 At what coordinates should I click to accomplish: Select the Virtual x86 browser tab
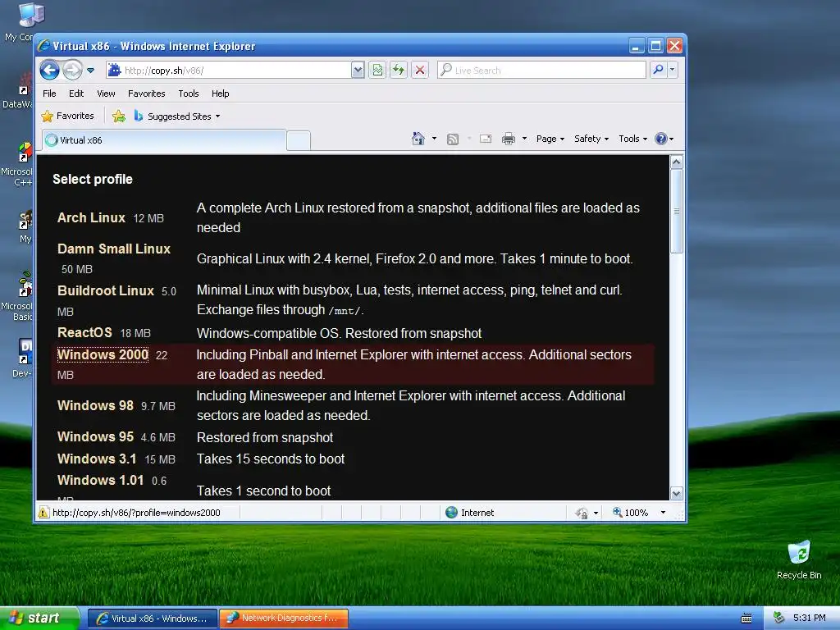[163, 140]
